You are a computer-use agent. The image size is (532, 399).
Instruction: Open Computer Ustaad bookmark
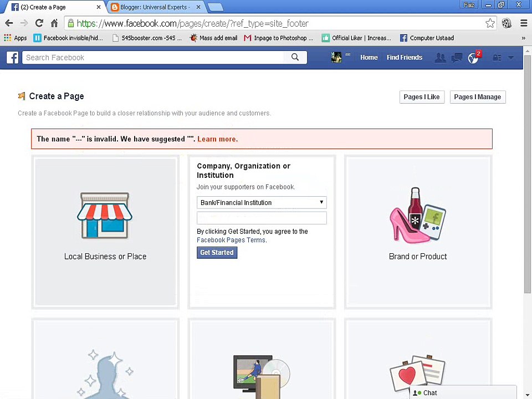pos(427,38)
